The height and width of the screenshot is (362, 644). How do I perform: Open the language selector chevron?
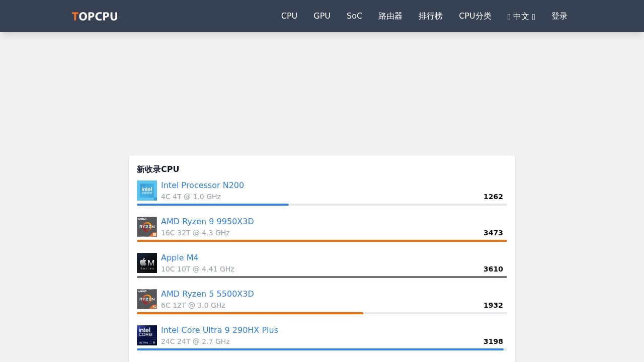point(534,16)
